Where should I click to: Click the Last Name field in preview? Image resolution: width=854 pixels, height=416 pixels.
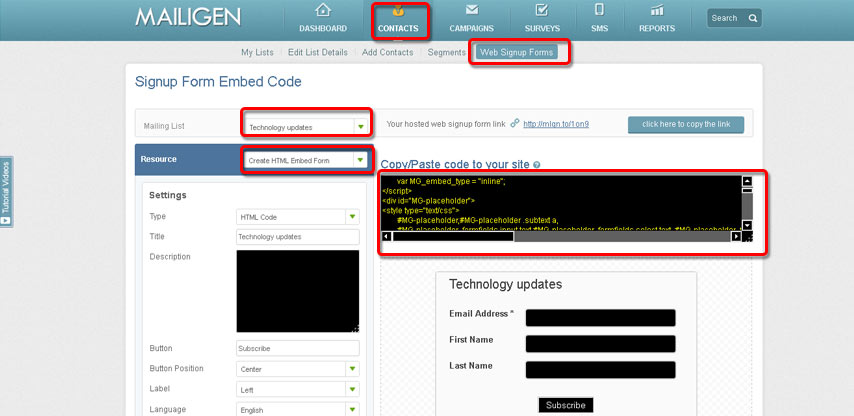600,370
